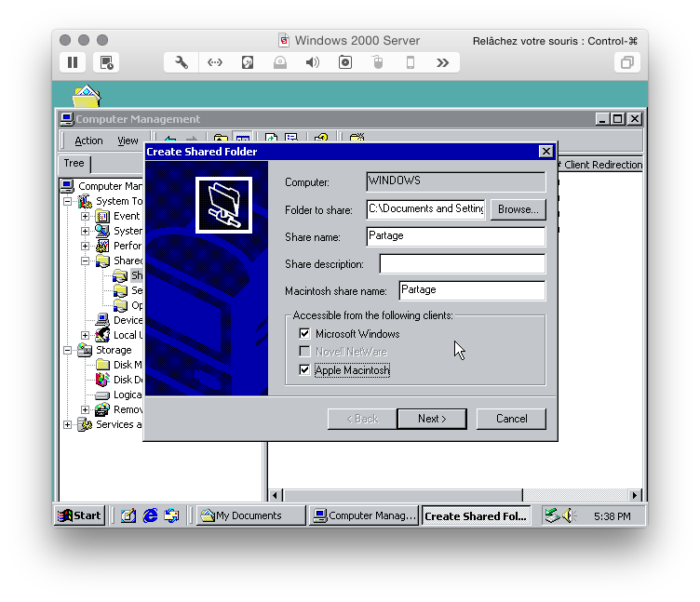The image size is (700, 602).
Task: Click the taskbar clock 5:38 PM
Action: tap(612, 516)
